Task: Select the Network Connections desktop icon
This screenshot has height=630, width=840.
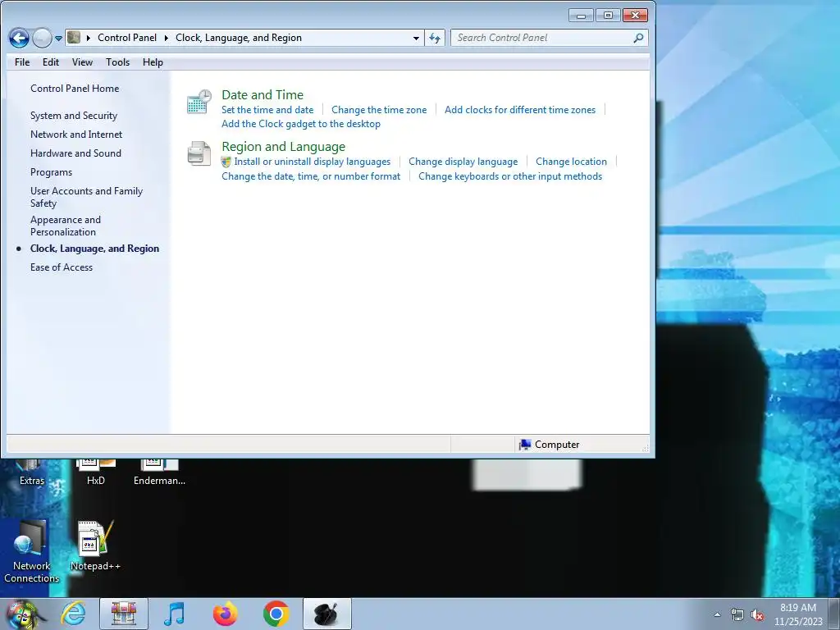Action: [31, 552]
